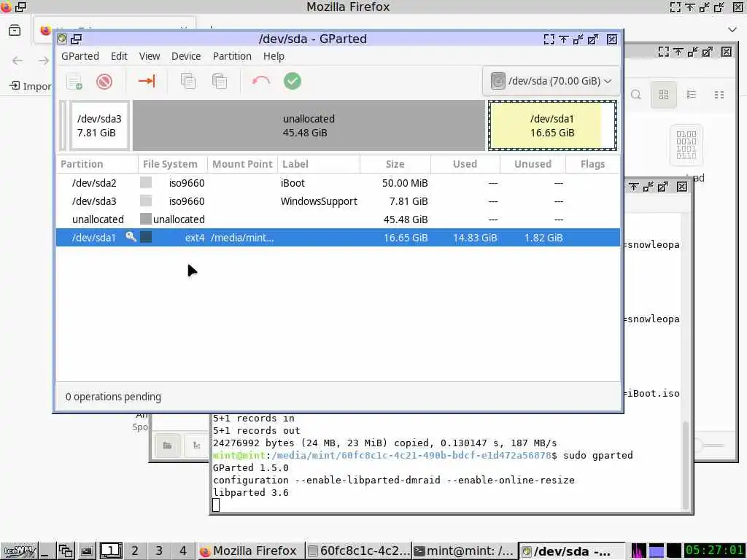This screenshot has height=560, width=747.
Task: Open the GParted menu
Action: [x=80, y=56]
